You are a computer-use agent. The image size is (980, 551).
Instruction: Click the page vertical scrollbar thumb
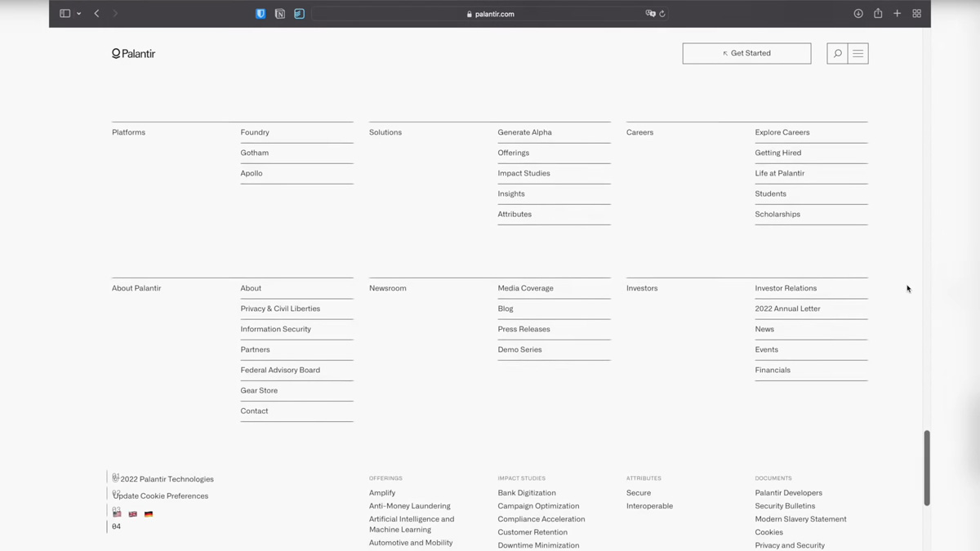(927, 469)
